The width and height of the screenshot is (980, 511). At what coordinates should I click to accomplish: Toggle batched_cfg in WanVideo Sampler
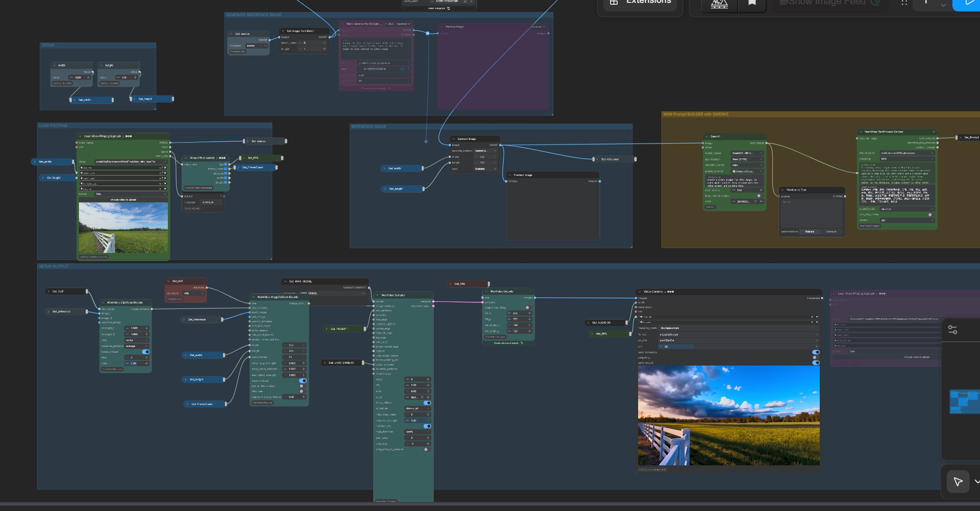click(x=427, y=426)
